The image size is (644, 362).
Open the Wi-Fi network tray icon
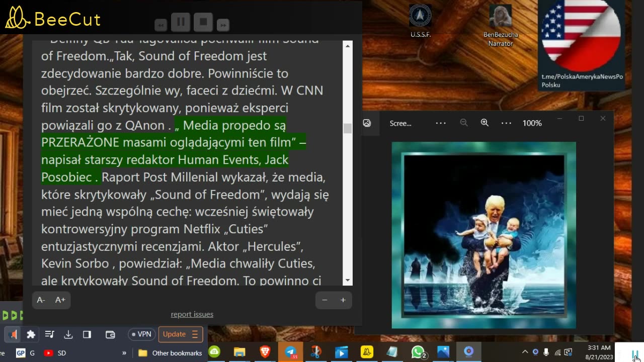[x=557, y=352]
